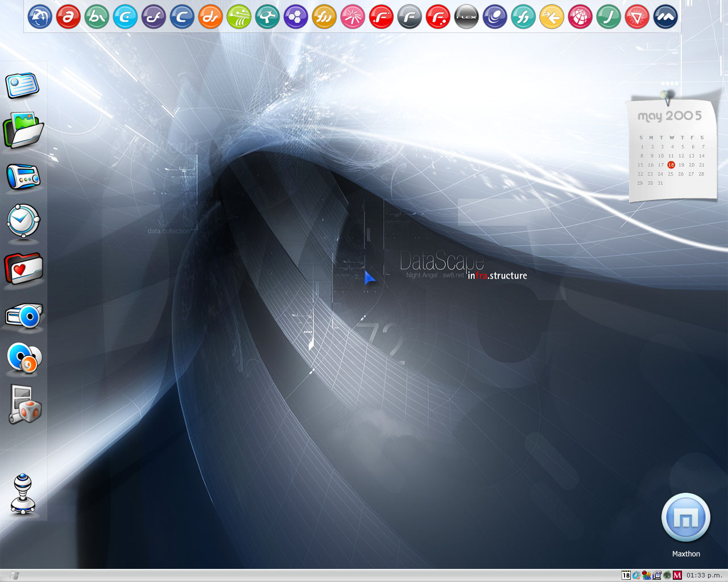This screenshot has width=728, height=582.
Task: Launch the teal FreeHand icon
Action: coord(523,17)
